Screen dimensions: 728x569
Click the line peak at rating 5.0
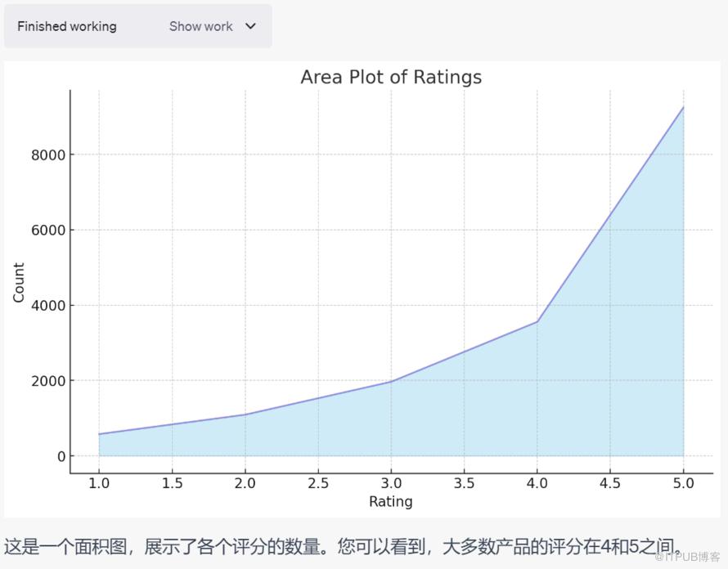tap(683, 107)
